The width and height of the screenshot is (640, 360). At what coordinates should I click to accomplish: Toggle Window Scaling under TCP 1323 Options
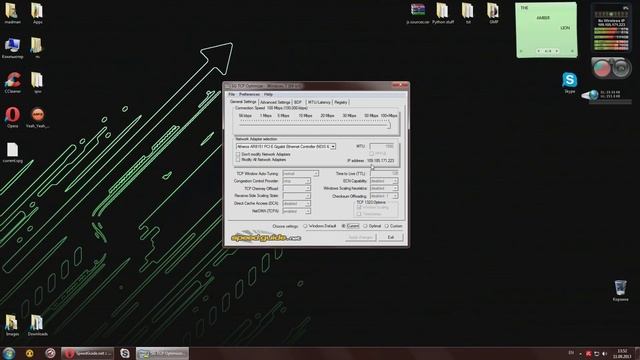359,207
